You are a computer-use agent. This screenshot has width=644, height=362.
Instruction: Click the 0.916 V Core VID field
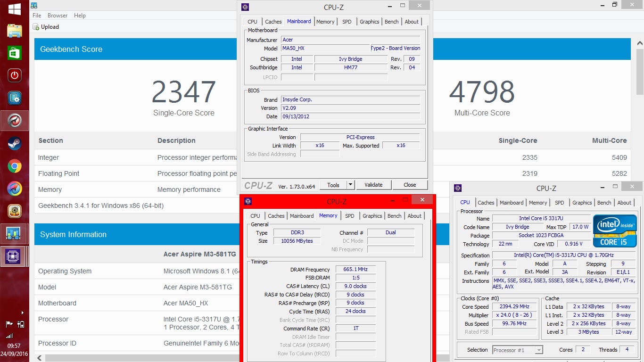(574, 244)
